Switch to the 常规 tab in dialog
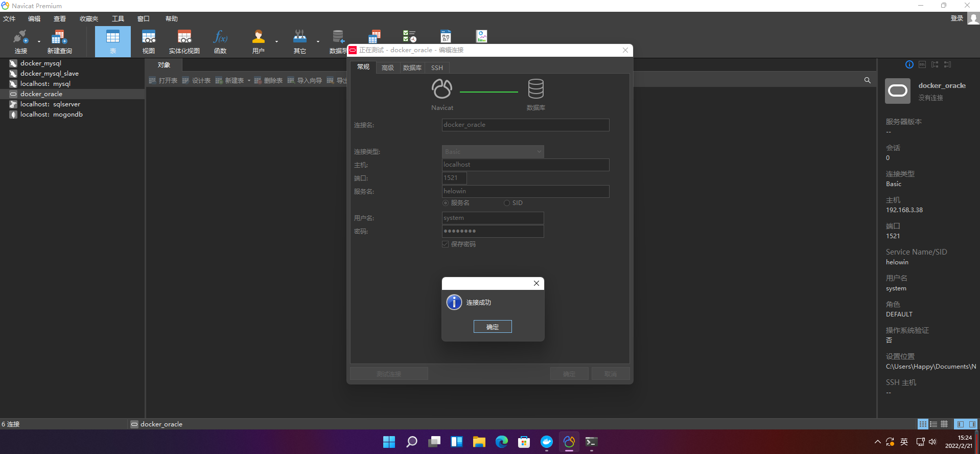Viewport: 980px width, 454px height. [x=363, y=67]
